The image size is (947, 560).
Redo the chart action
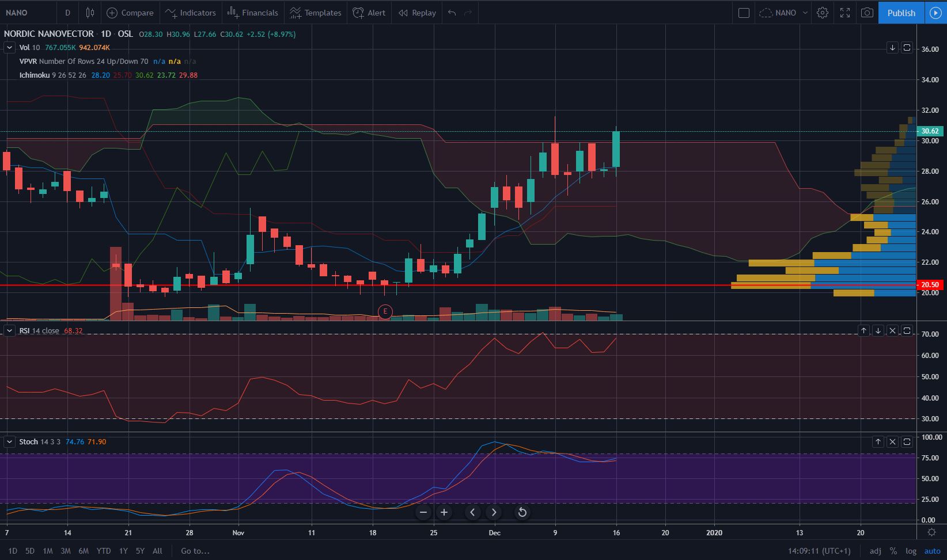468,13
